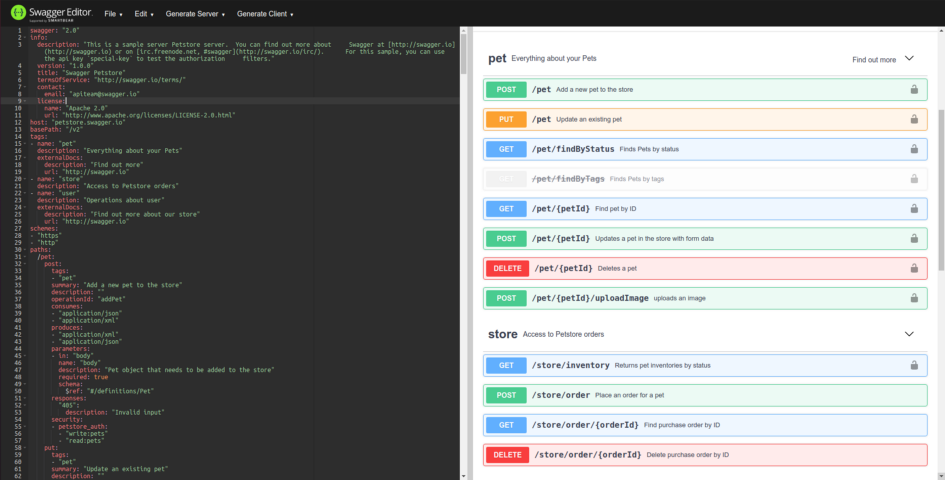Open the Edit menu

pos(144,14)
